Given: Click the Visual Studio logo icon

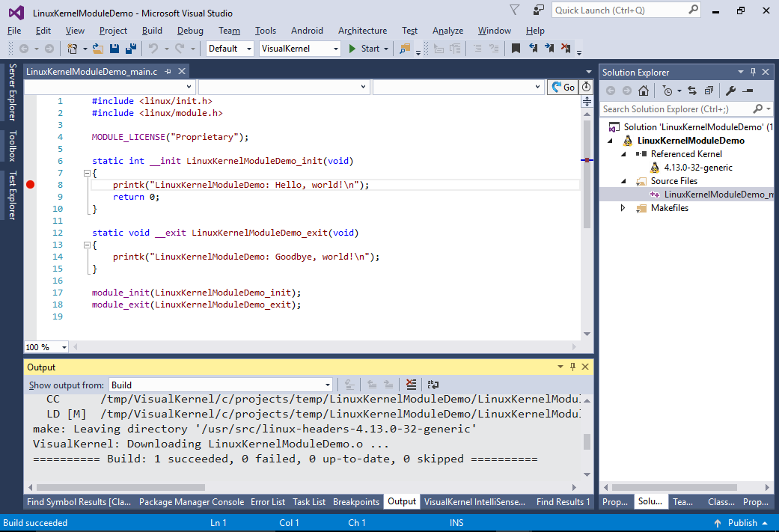Looking at the screenshot, I should tap(16, 13).
